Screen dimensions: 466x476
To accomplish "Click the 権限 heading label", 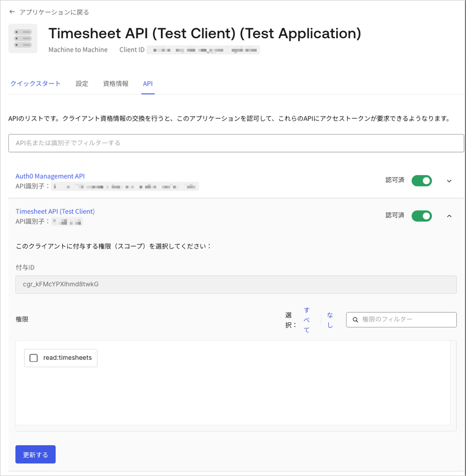I will (22, 319).
